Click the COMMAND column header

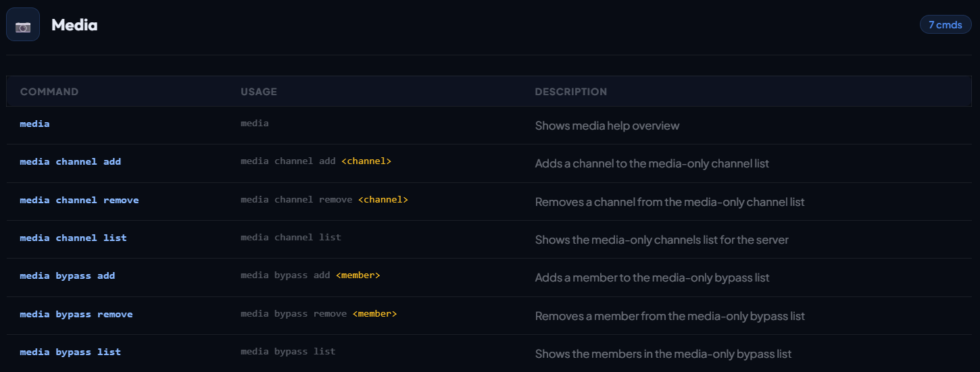[x=49, y=92]
